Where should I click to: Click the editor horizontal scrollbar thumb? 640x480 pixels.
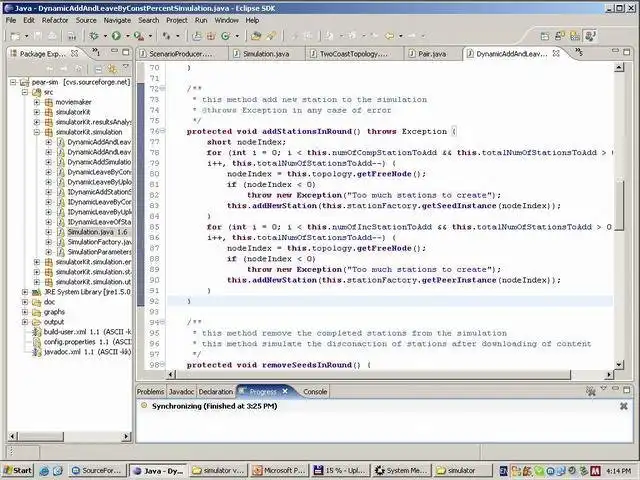373,374
